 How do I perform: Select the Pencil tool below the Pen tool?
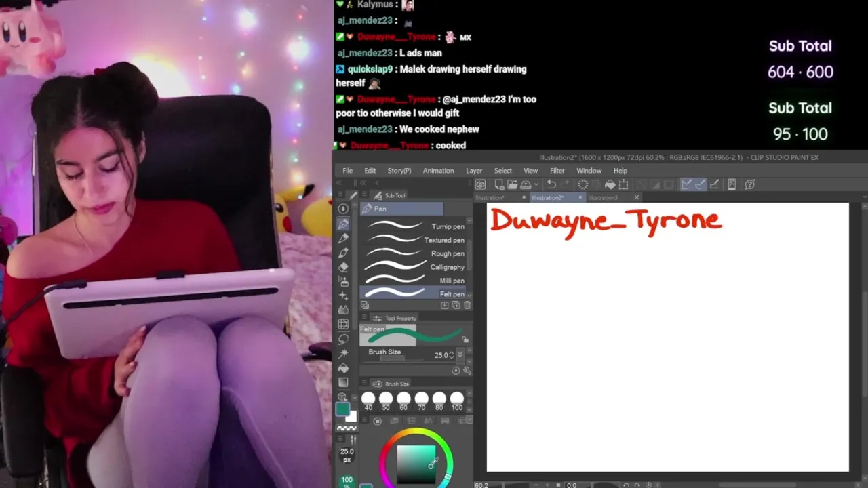(x=343, y=238)
